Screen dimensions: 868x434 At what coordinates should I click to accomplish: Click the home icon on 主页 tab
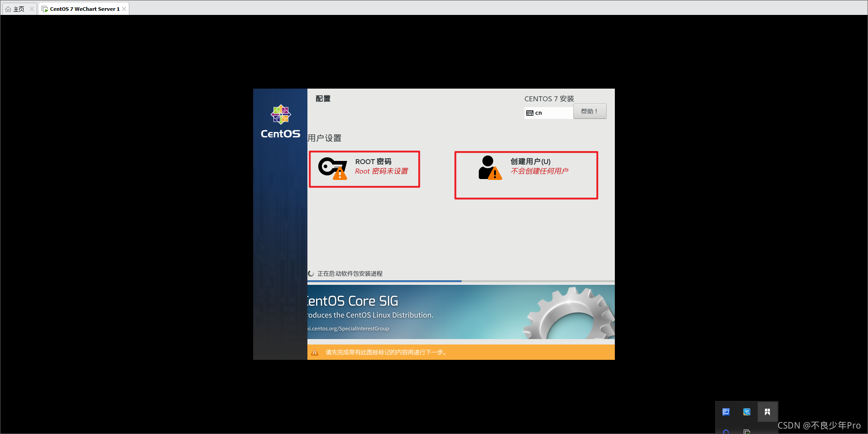click(x=8, y=9)
